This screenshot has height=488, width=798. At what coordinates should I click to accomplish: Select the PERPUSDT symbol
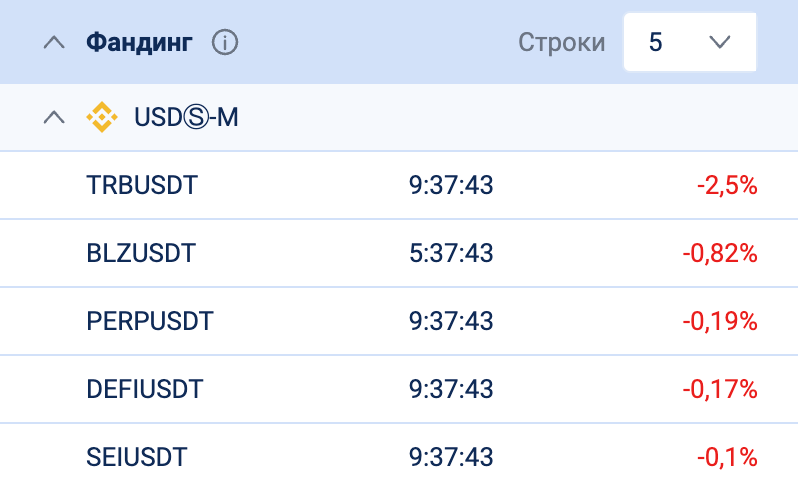(151, 321)
